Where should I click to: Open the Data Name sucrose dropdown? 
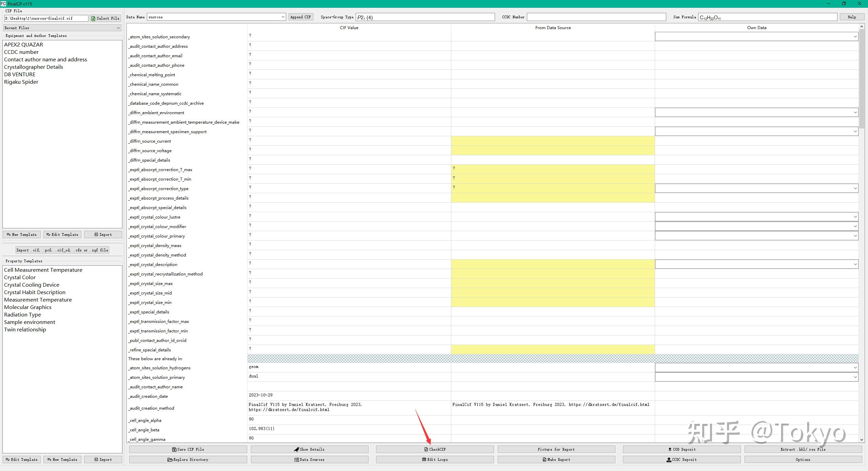tap(283, 17)
